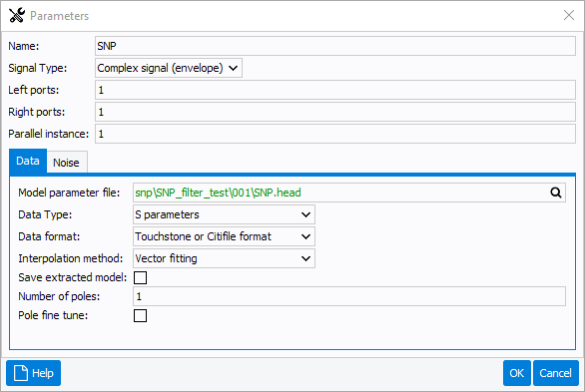Click the Number of poles field

[349, 296]
